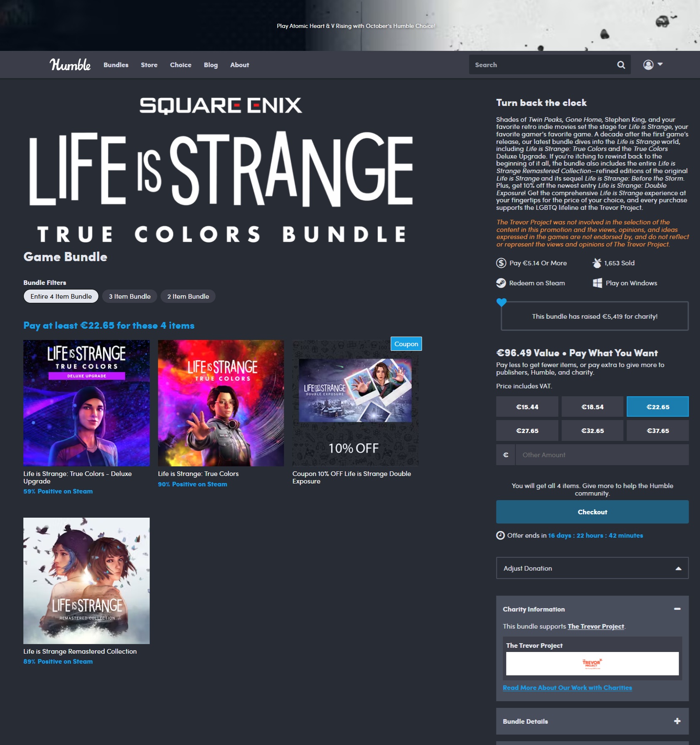Choose the €27.65 price option
The width and height of the screenshot is (700, 745).
point(527,431)
